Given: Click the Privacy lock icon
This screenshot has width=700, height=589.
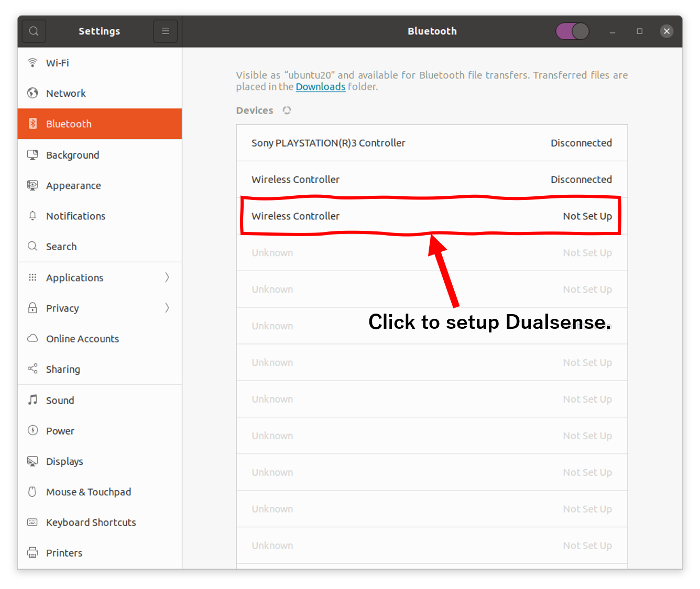Looking at the screenshot, I should coord(32,308).
